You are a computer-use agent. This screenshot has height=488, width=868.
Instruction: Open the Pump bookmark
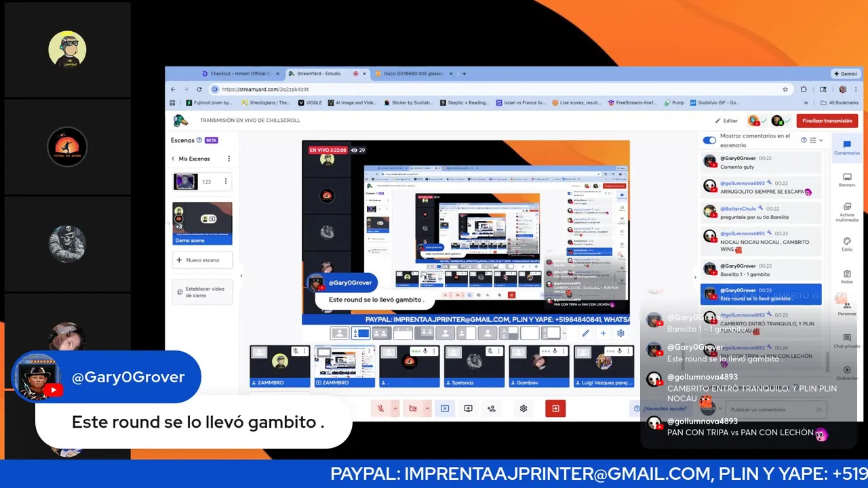(x=674, y=103)
